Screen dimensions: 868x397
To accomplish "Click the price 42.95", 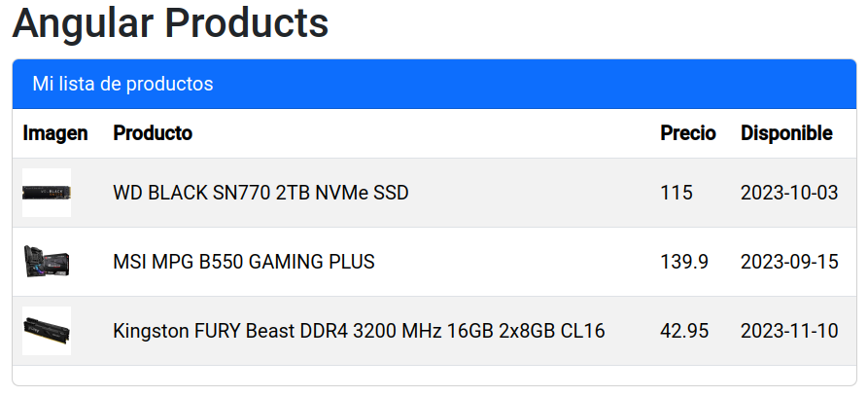I will point(684,331).
